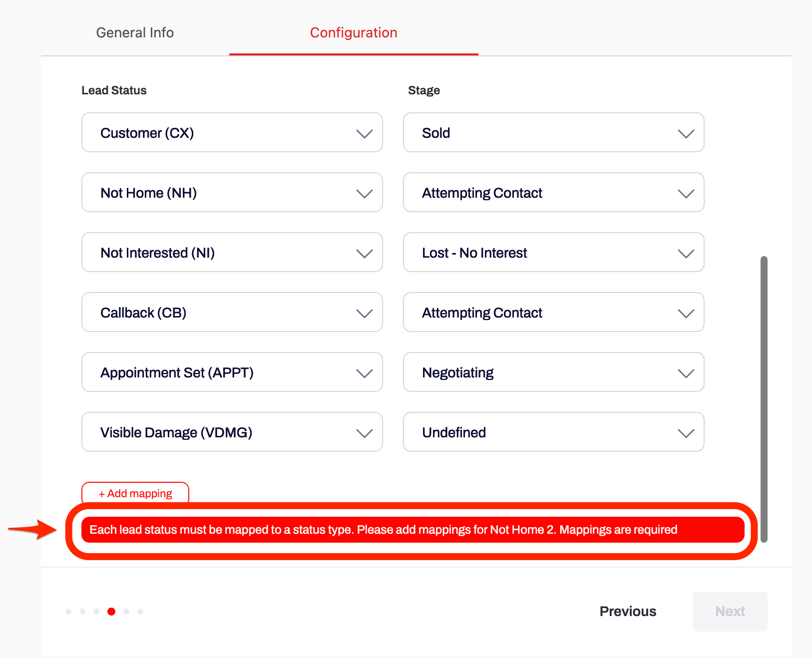Screen dimensions: 812x658
Task: Open the Not Home (NH) lead status dropdown
Action: point(232,192)
